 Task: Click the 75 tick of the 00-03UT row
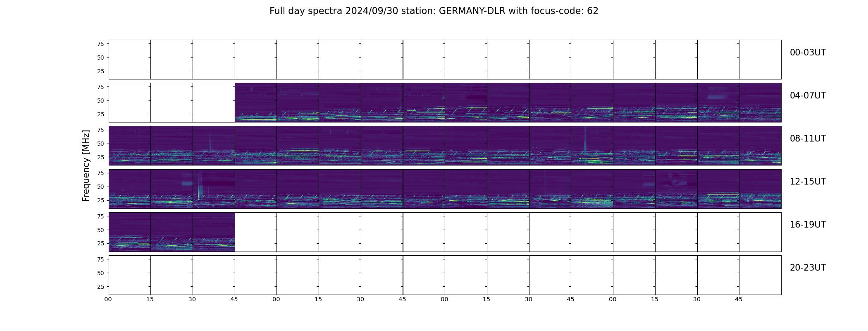[100, 44]
